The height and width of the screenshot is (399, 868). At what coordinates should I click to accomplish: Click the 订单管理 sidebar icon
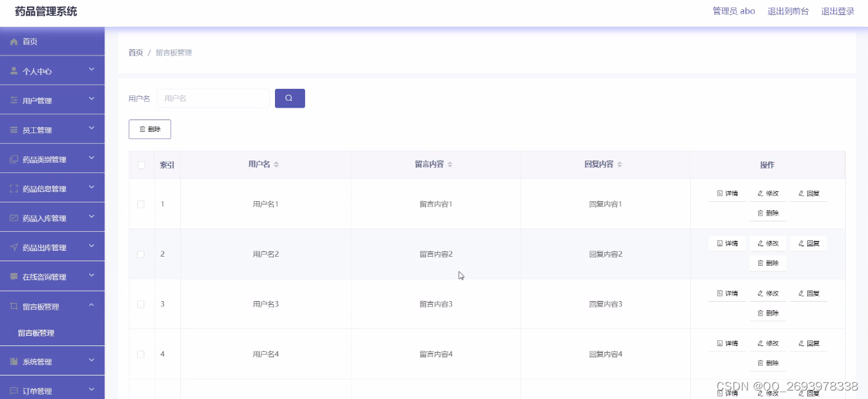13,389
